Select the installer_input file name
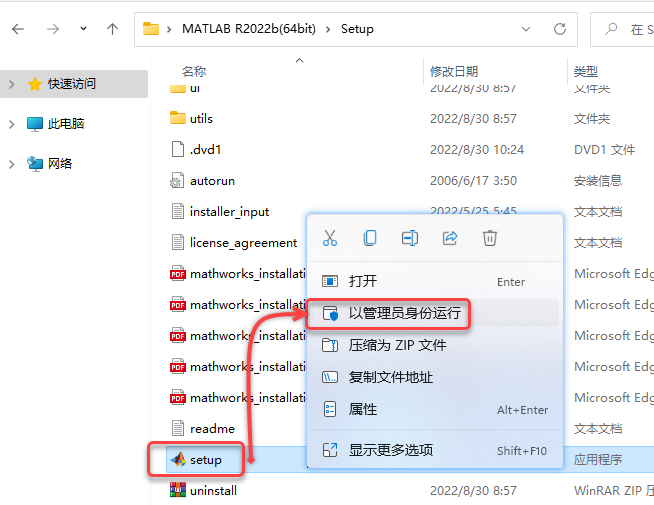Image resolution: width=654 pixels, height=505 pixels. 229,212
